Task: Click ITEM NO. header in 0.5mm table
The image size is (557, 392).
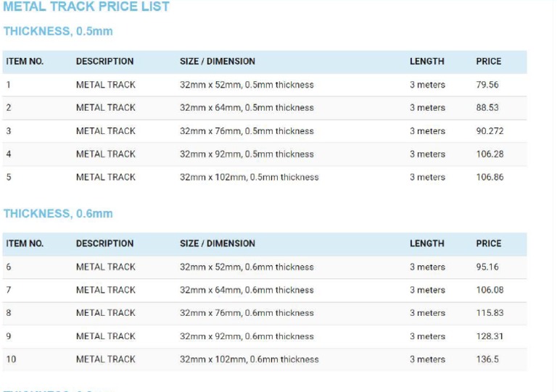Action: coord(25,62)
